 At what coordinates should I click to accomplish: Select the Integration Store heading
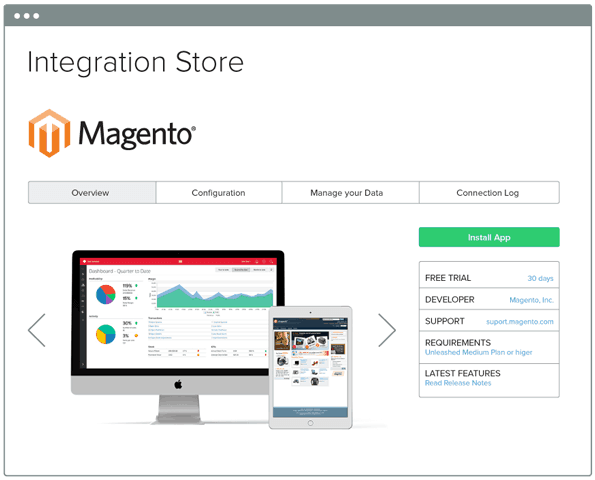tap(135, 63)
